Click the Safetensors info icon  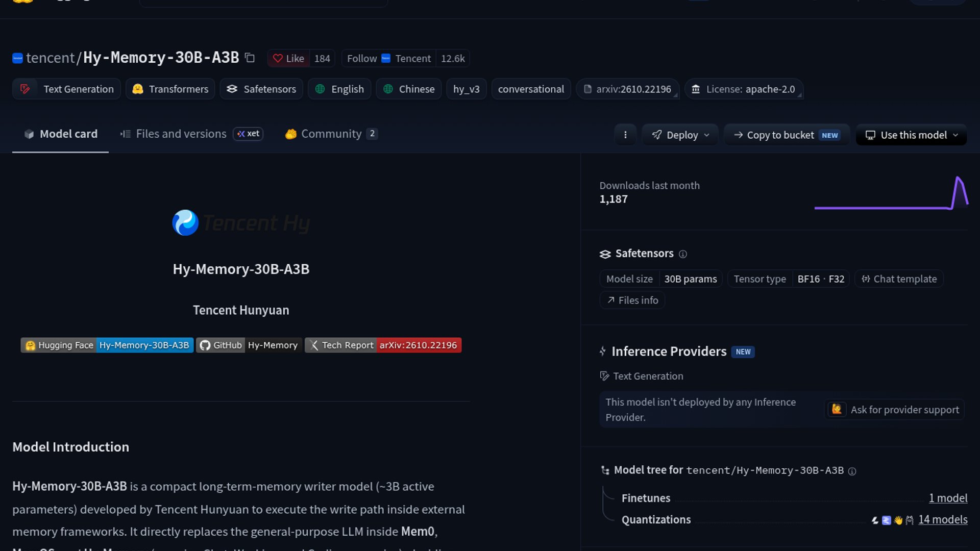click(683, 254)
